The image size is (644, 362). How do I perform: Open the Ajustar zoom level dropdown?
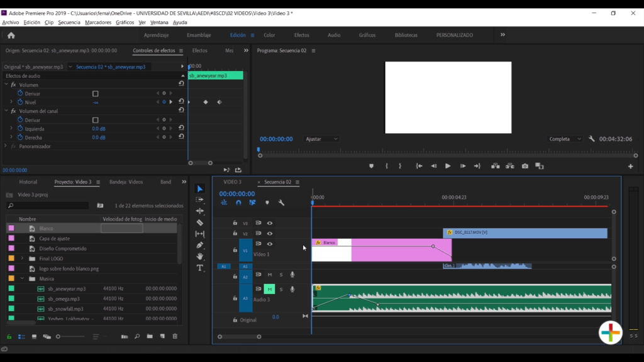[321, 139]
